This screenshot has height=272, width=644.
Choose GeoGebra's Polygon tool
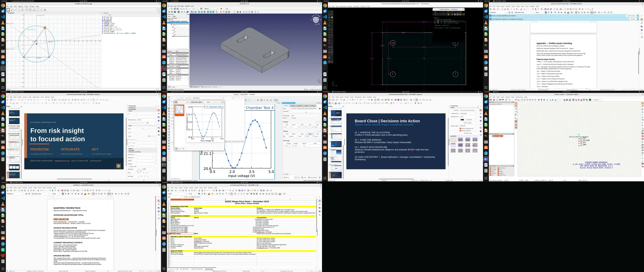(23, 10)
